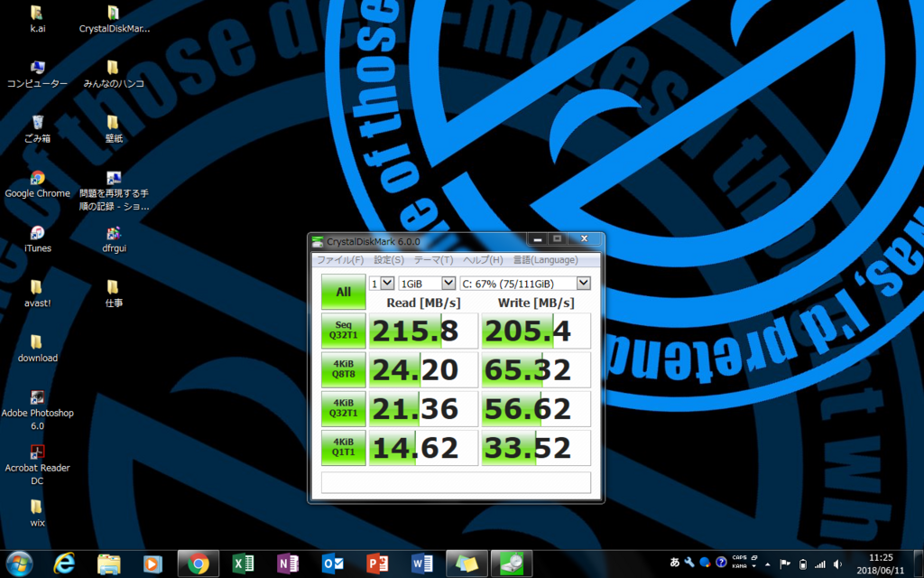The width and height of the screenshot is (924, 578).
Task: Start the 4KiB Q1T1 benchmark test
Action: (x=344, y=448)
